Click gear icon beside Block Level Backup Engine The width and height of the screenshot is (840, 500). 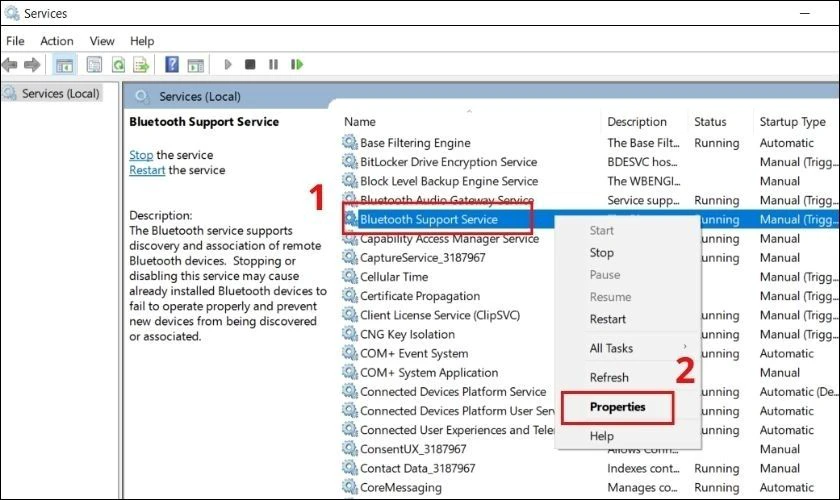pos(350,181)
